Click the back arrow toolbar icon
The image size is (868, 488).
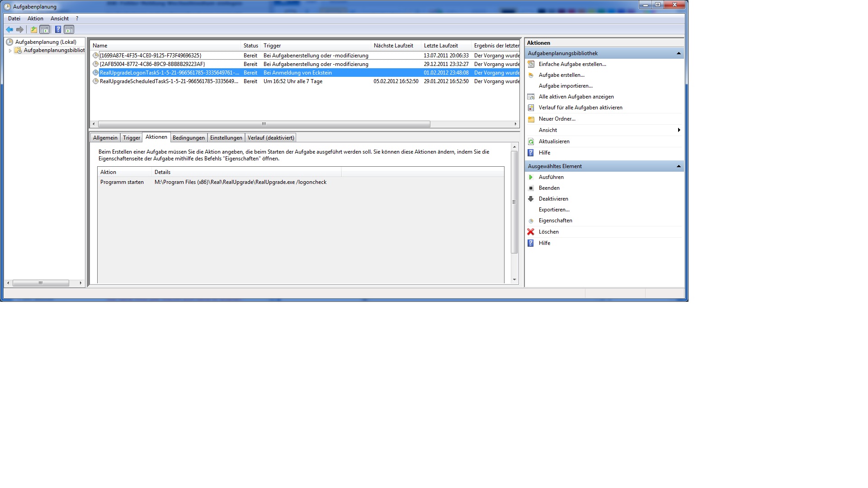[x=9, y=30]
